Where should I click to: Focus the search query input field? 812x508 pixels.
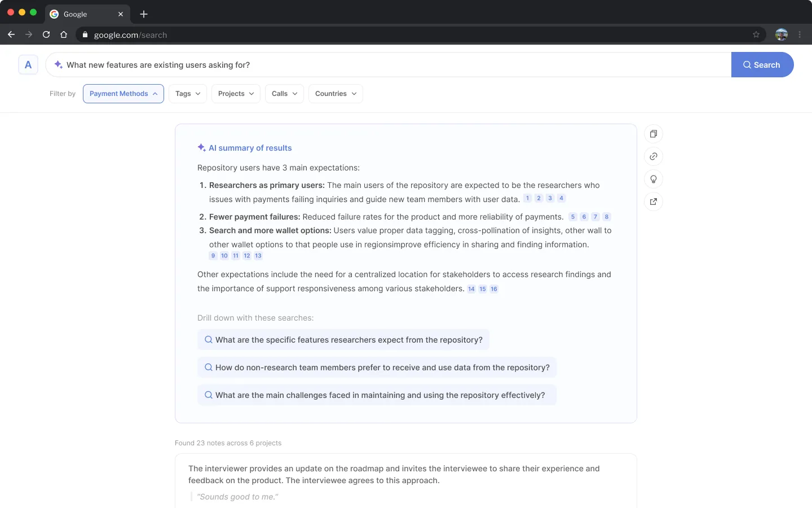coord(389,65)
